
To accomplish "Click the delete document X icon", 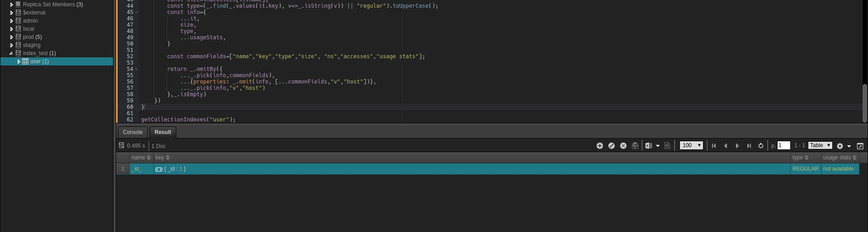I will (x=623, y=146).
